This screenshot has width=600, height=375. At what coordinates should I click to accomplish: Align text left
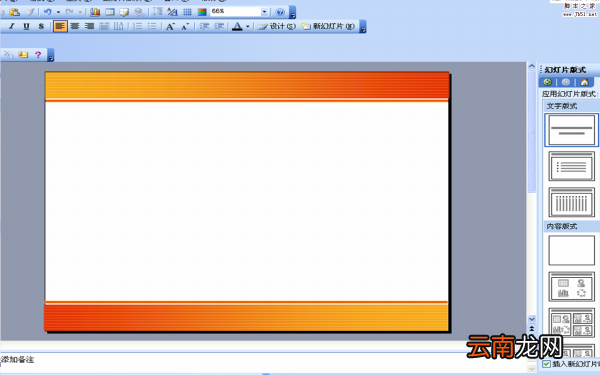pyautogui.click(x=60, y=26)
